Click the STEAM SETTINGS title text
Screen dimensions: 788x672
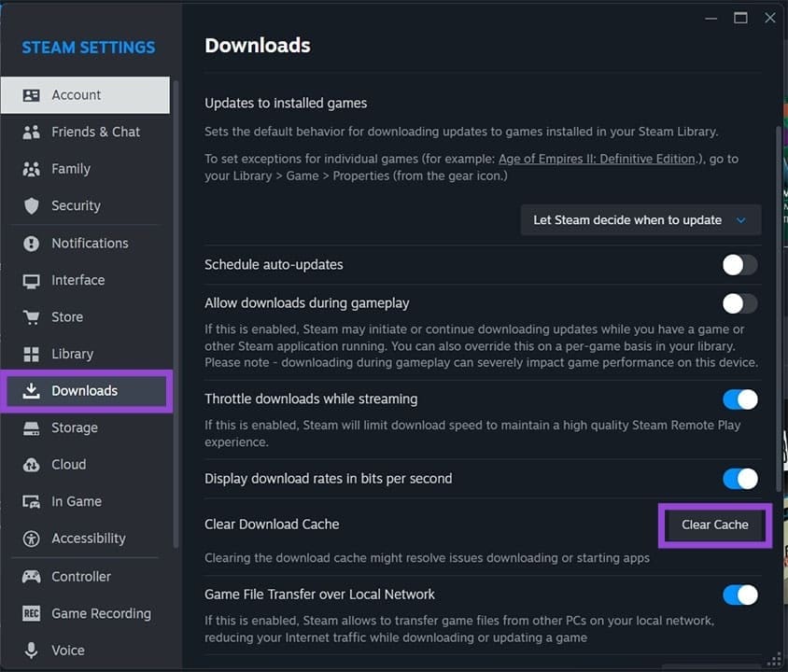click(89, 48)
